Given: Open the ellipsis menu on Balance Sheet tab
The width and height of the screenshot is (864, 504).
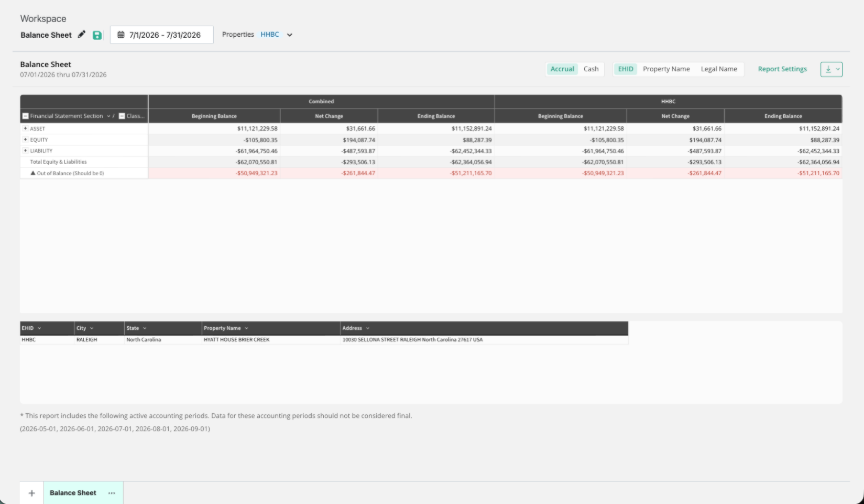Looking at the screenshot, I should pyautogui.click(x=112, y=493).
